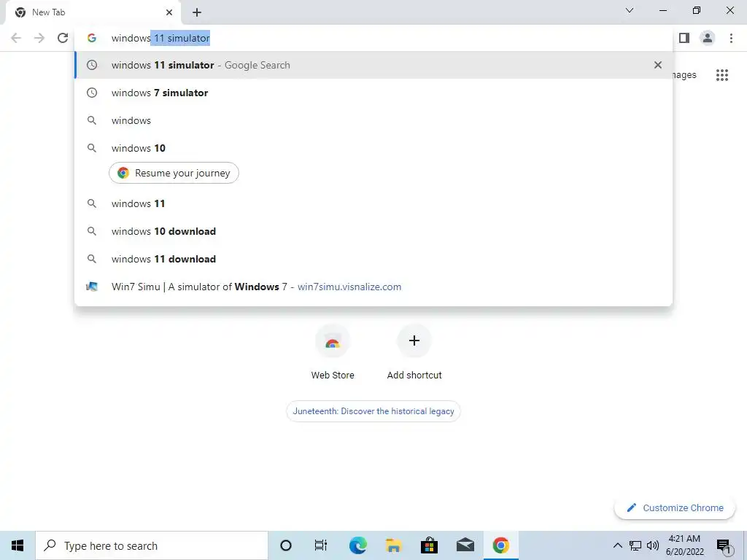Click the Google G icon in address bar
Image resolution: width=747 pixels, height=560 pixels.
tap(92, 38)
